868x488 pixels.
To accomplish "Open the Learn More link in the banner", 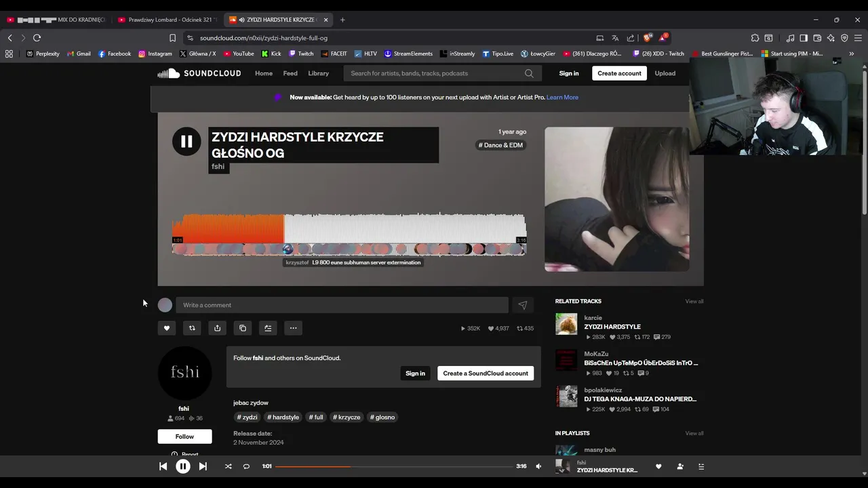I will click(562, 98).
